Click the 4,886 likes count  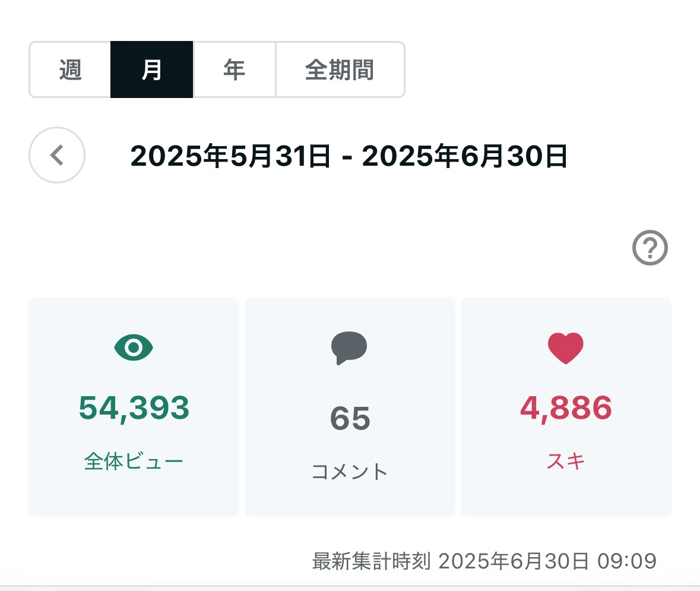tap(566, 408)
